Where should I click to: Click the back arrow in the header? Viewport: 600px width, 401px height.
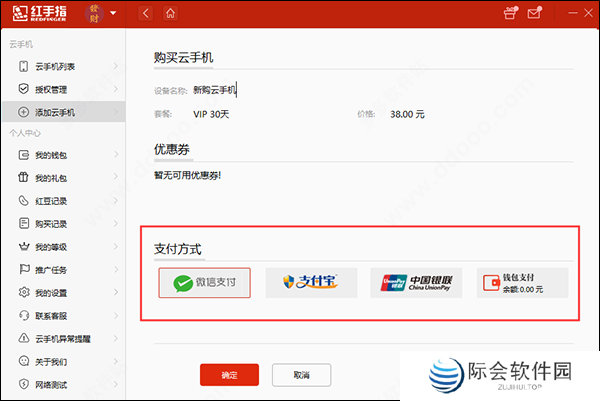[146, 13]
